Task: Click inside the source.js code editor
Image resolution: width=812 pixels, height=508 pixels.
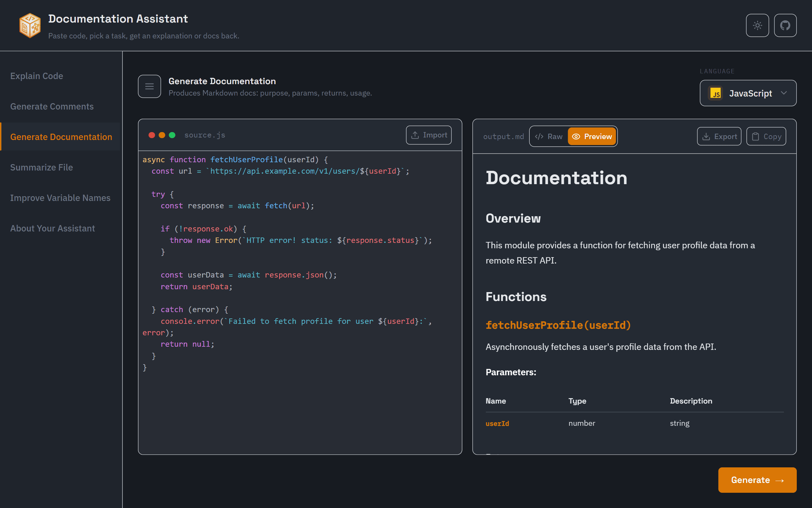Action: pos(300,302)
